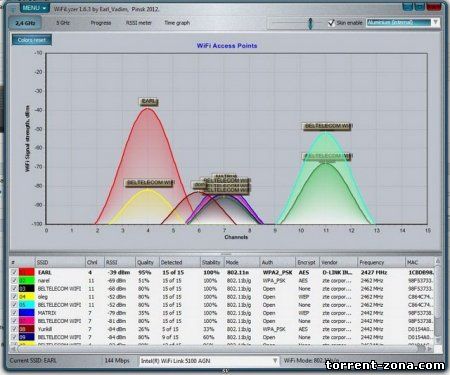This screenshot has width=450, height=375.
Task: Click the 802.11n mode cell
Action: [x=238, y=272]
